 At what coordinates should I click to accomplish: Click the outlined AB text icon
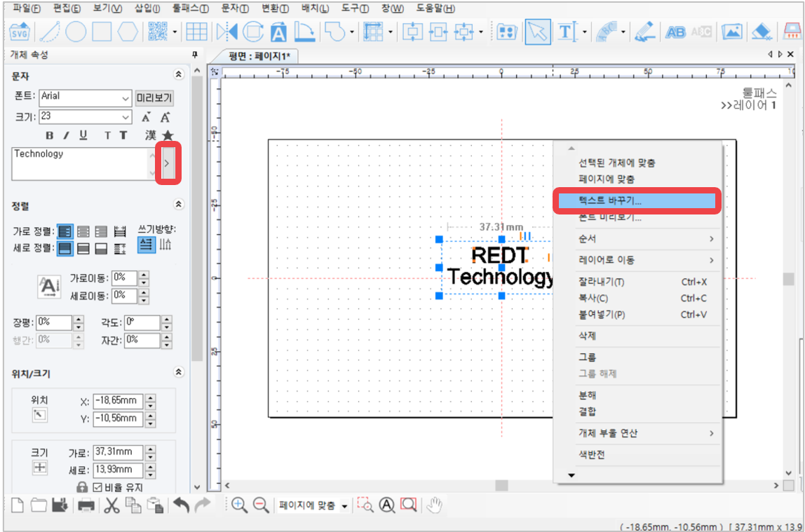(x=675, y=32)
